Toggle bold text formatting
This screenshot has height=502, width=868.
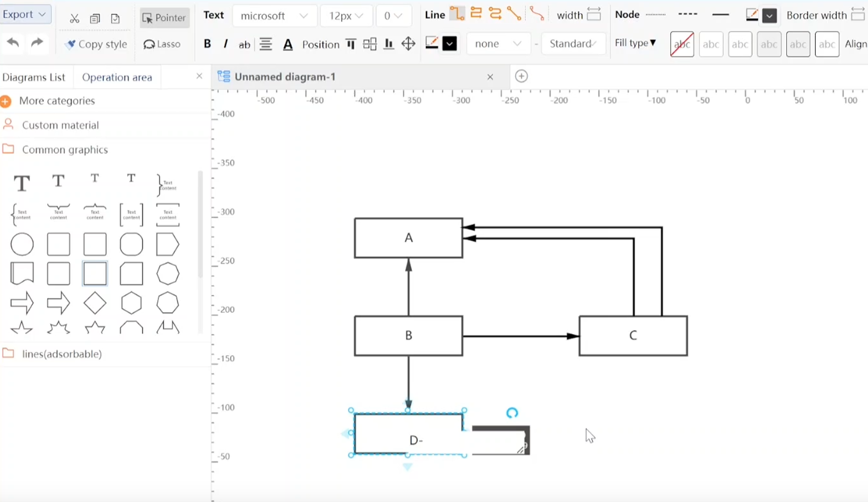[x=208, y=44]
